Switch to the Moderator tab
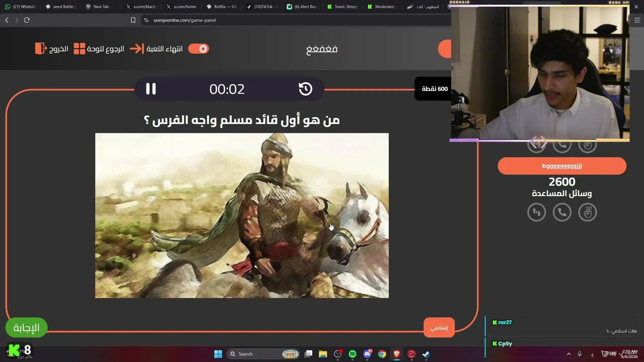The height and width of the screenshot is (362, 644). [383, 7]
